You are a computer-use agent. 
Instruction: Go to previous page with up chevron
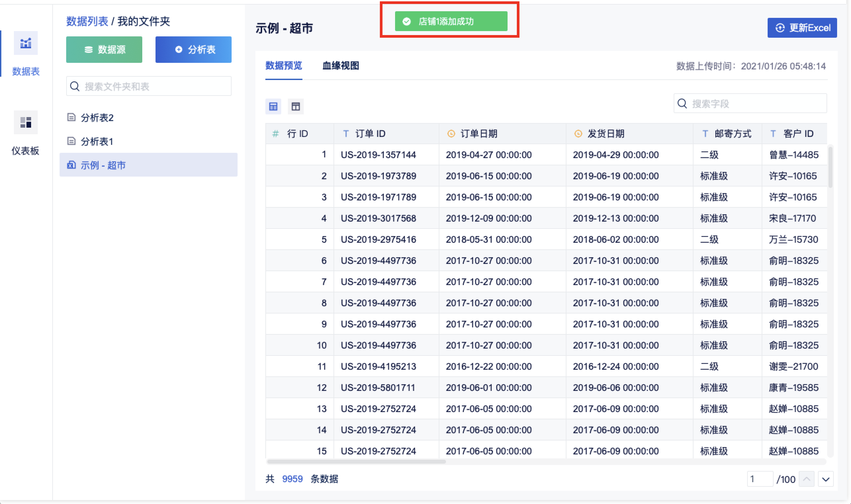tap(806, 479)
